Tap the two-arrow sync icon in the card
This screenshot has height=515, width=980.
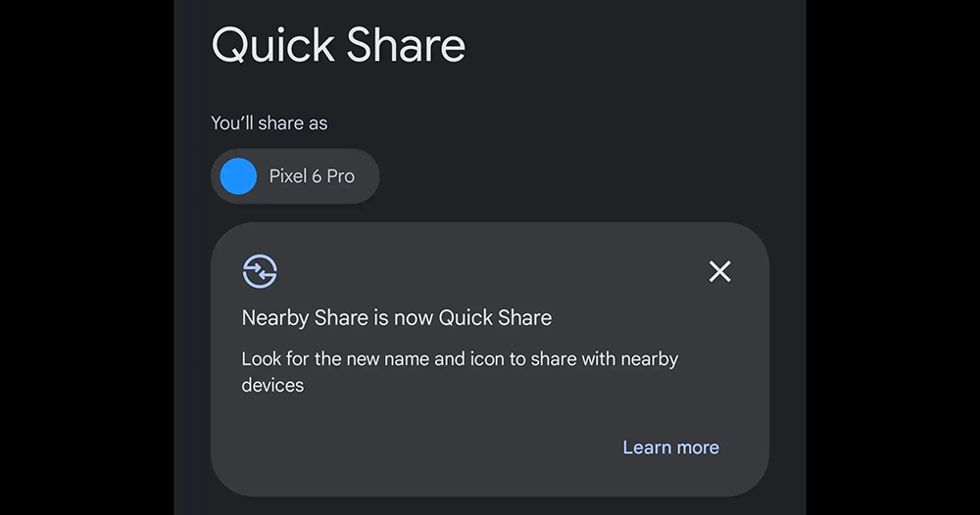[260, 271]
